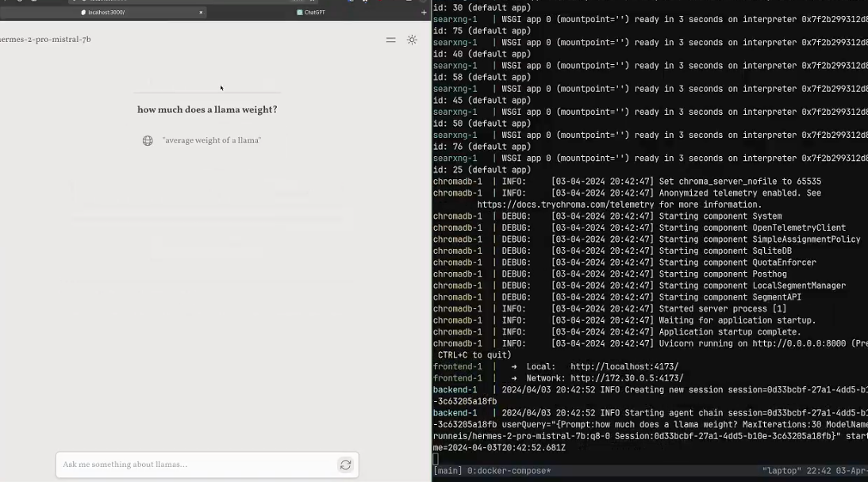Click 'Waiting for application startup.' log line
Screen dimensions: 868x482
[x=624, y=320]
